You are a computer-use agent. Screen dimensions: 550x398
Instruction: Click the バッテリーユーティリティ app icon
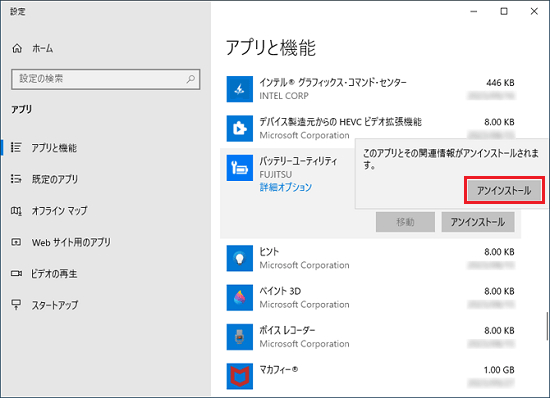[240, 168]
